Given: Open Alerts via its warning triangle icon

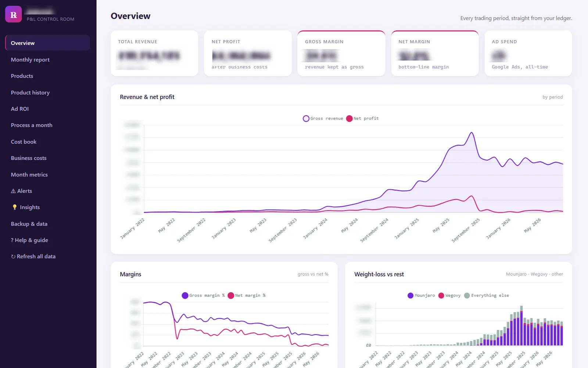Looking at the screenshot, I should 13,191.
